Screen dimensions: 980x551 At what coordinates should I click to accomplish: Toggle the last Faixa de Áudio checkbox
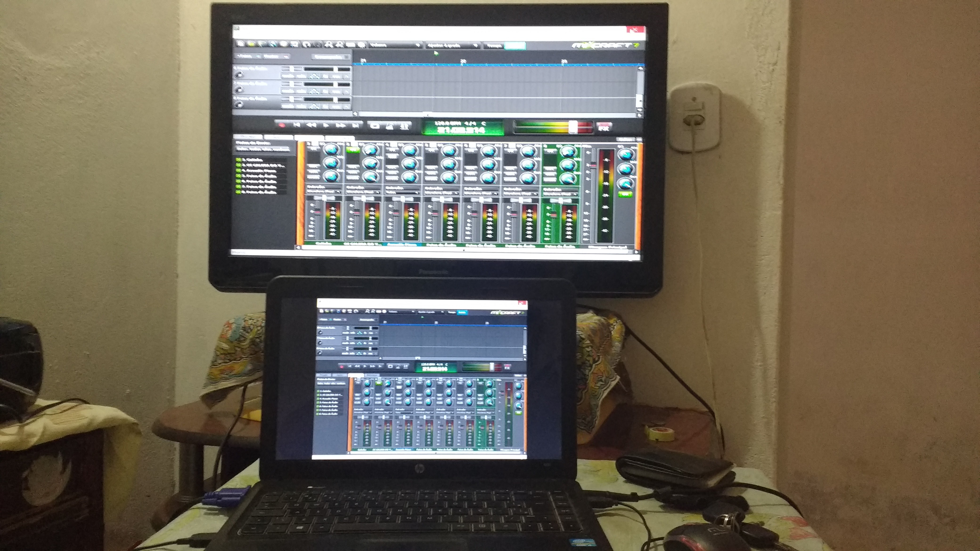pyautogui.click(x=239, y=192)
